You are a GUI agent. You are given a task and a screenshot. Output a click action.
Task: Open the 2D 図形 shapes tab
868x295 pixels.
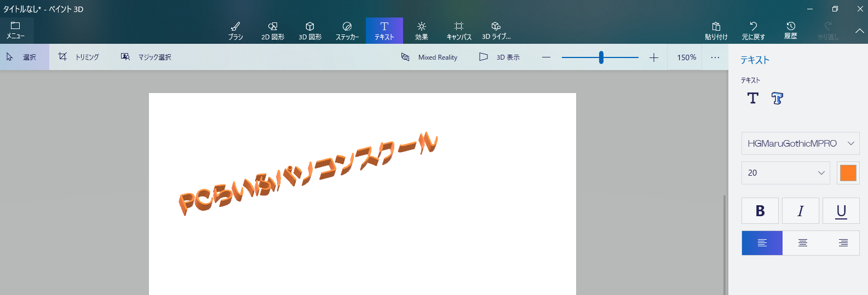(x=273, y=31)
